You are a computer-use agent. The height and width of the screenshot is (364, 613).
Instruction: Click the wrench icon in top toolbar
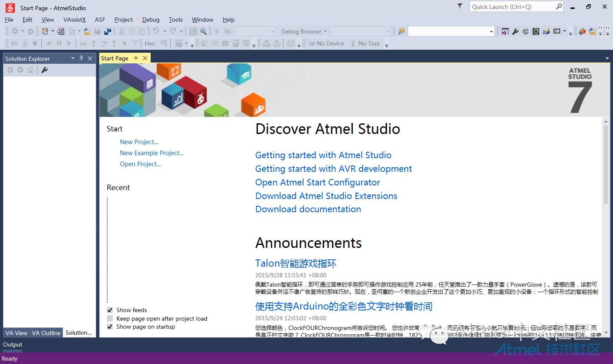pyautogui.click(x=516, y=31)
